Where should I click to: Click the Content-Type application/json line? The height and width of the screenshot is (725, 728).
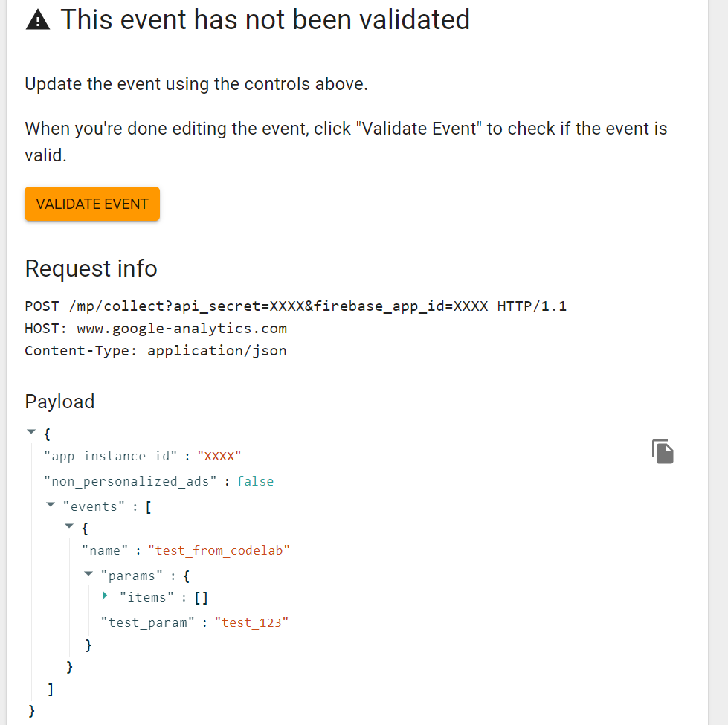(x=155, y=350)
